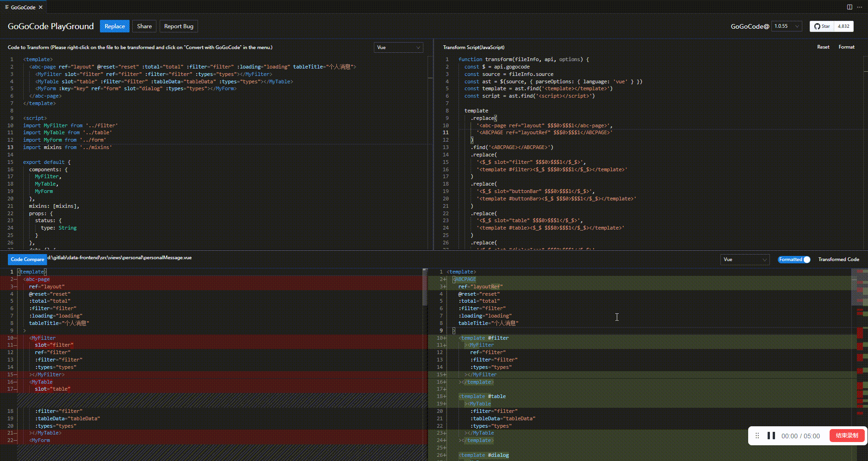The height and width of the screenshot is (461, 868).
Task: Open the Vue dropdown beside the Formatted switch
Action: coord(744,260)
